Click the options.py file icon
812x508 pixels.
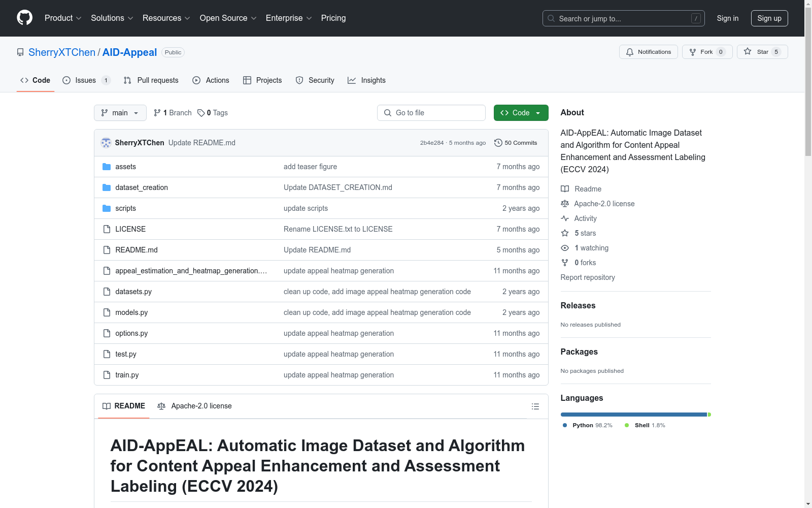click(x=107, y=333)
